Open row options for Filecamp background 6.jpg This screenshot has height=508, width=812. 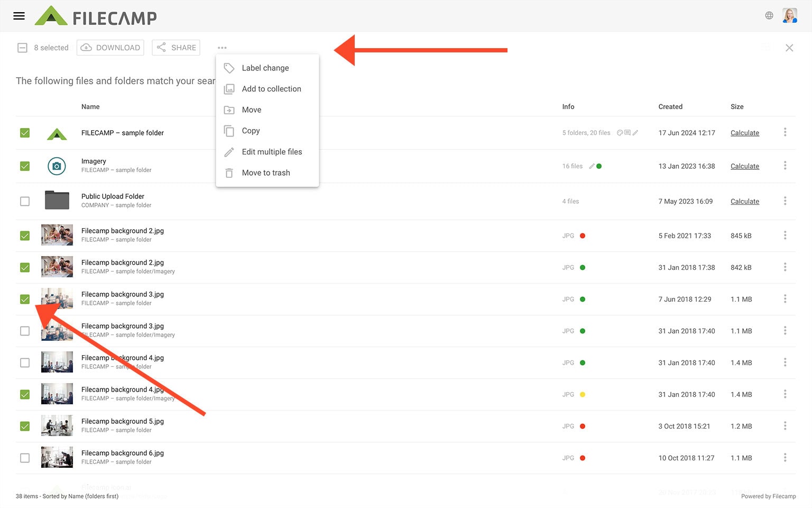785,457
